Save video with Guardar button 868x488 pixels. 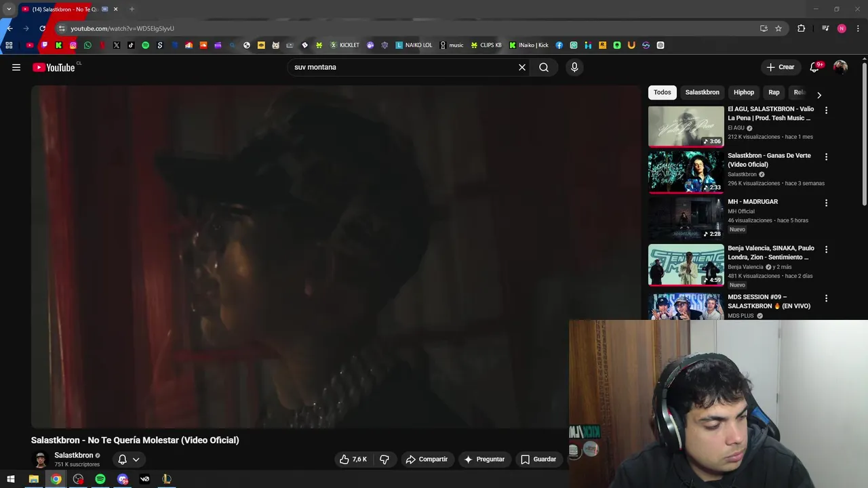(538, 459)
